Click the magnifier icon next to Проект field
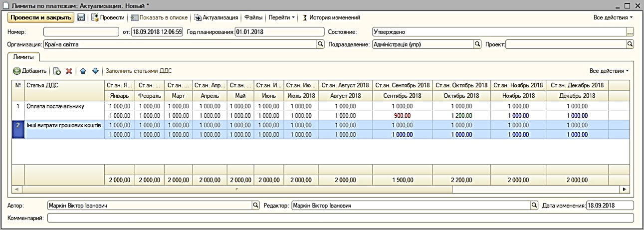644x230 pixels. [630, 44]
